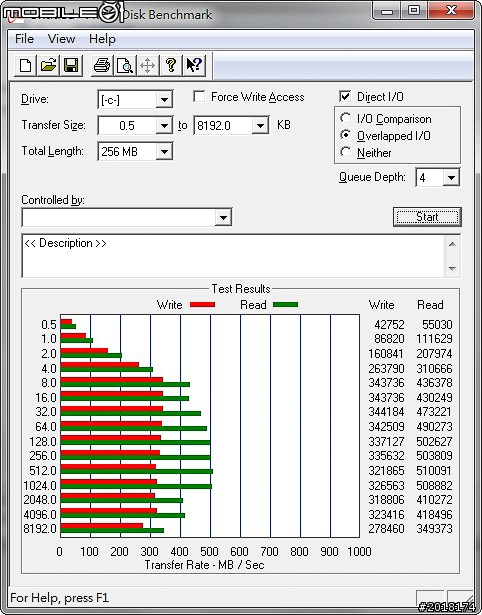Open the File menu
This screenshot has width=482, height=615.
(24, 39)
